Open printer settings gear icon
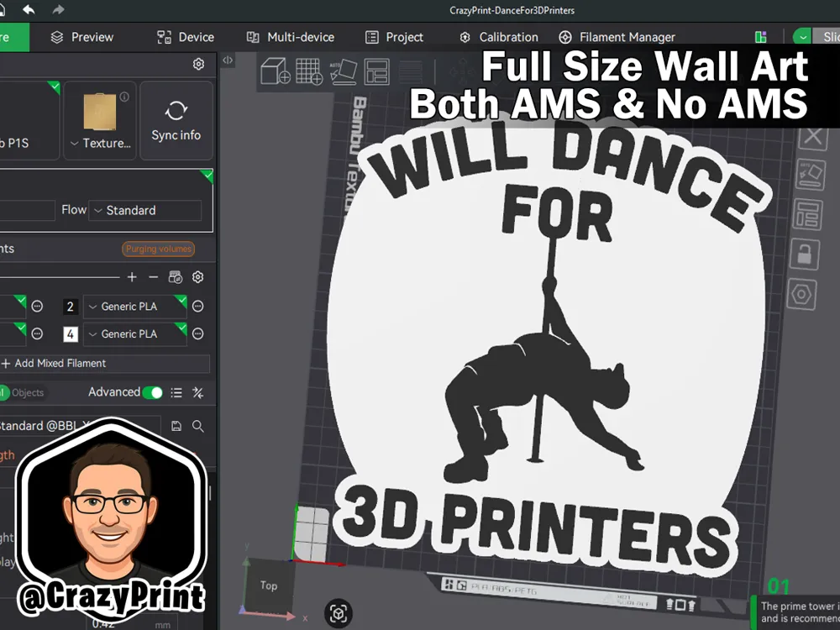The height and width of the screenshot is (630, 840). [x=198, y=65]
